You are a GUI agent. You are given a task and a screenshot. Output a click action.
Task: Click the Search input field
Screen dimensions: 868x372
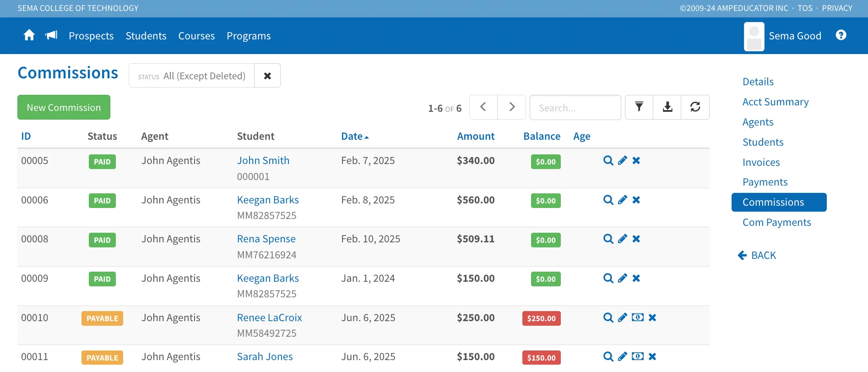click(575, 108)
